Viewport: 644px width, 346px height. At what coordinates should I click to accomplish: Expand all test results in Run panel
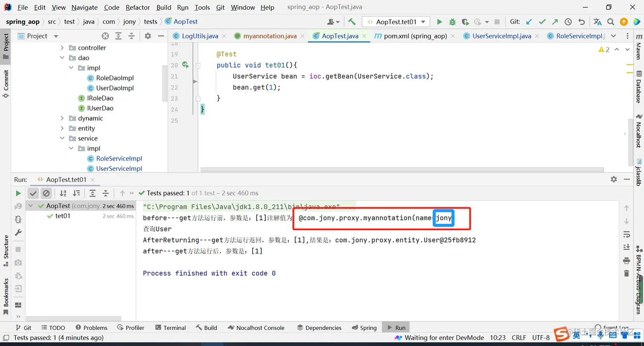(92, 193)
